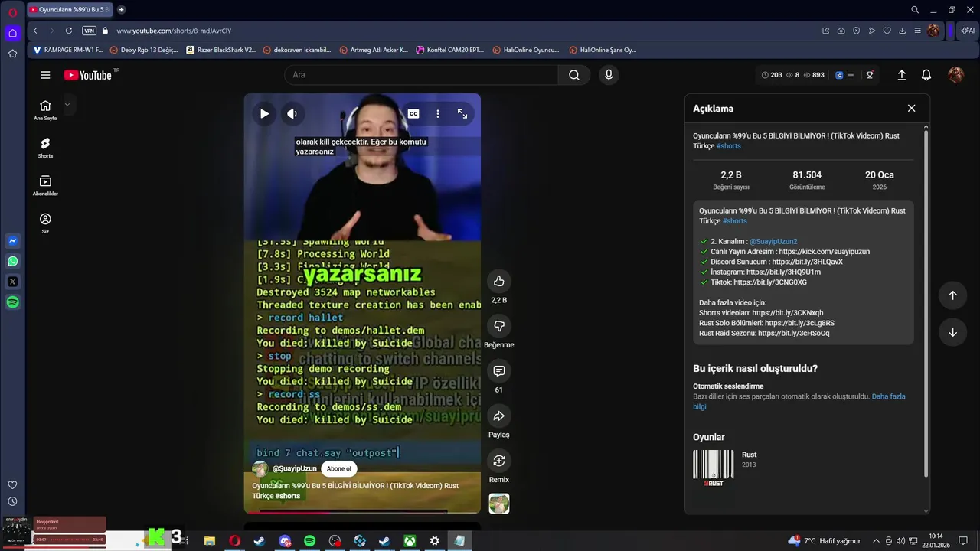
Task: Open the comments showing 61
Action: tap(499, 371)
